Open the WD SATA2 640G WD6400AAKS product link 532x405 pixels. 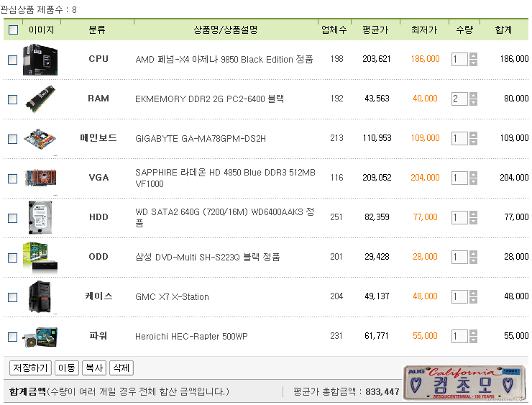[224, 217]
